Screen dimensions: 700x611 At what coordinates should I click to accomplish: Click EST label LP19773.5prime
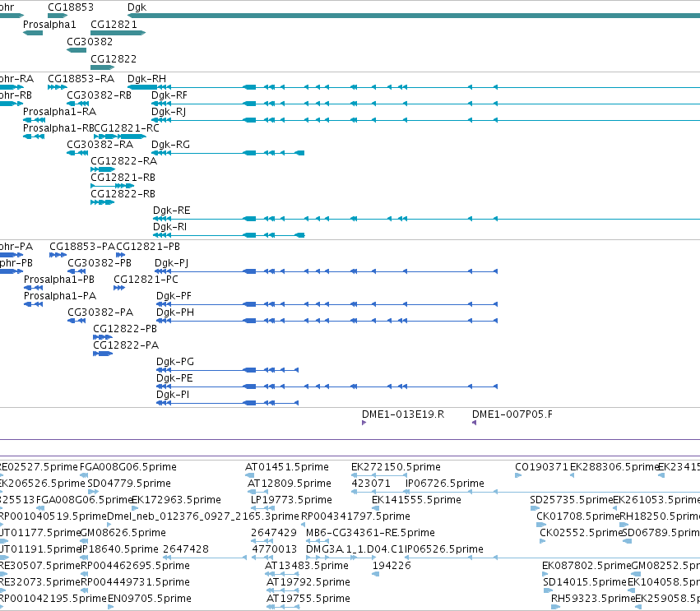pos(291,500)
